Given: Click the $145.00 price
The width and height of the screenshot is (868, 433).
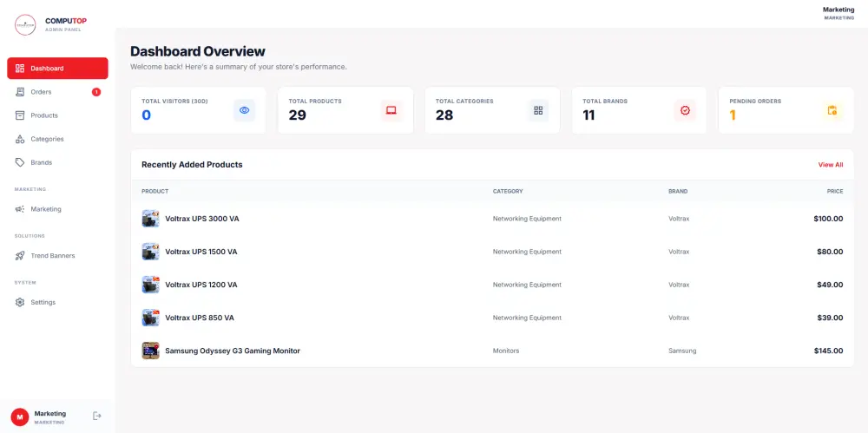Looking at the screenshot, I should [x=828, y=351].
